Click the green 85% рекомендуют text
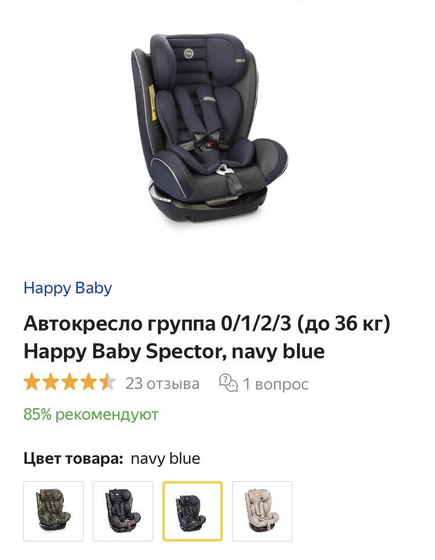The image size is (435, 560). click(91, 415)
